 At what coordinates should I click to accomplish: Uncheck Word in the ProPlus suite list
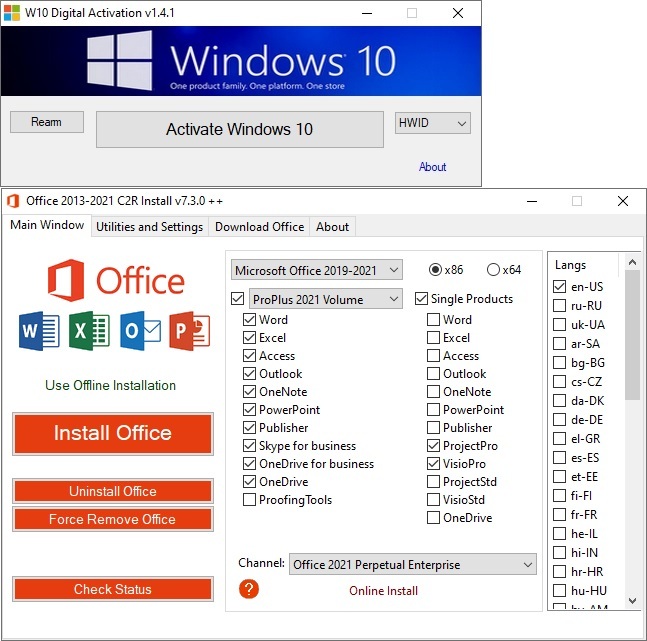pyautogui.click(x=249, y=319)
